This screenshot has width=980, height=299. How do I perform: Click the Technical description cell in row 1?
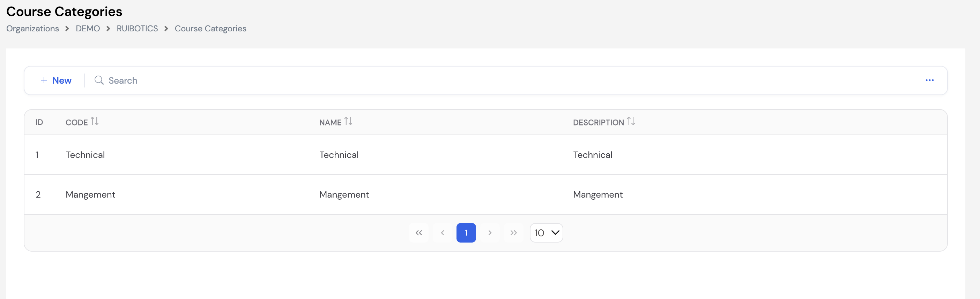(593, 155)
